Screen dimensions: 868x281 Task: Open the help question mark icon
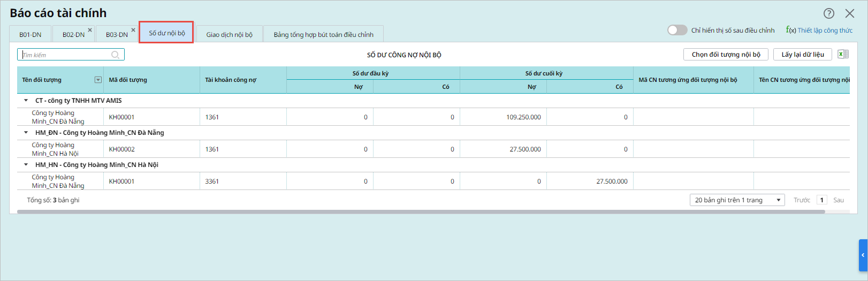click(828, 13)
